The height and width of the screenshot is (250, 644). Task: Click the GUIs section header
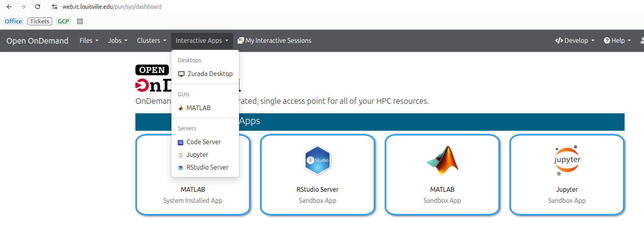pyautogui.click(x=183, y=94)
